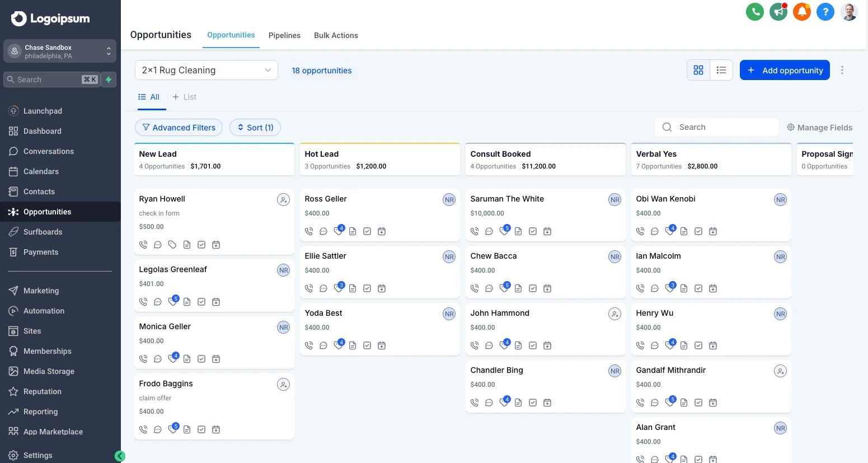
Task: Click the 18 opportunities count link
Action: point(322,71)
